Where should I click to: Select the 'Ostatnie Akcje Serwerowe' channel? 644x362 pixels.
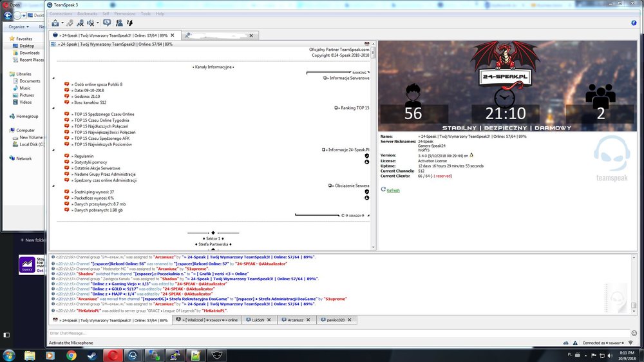96,168
